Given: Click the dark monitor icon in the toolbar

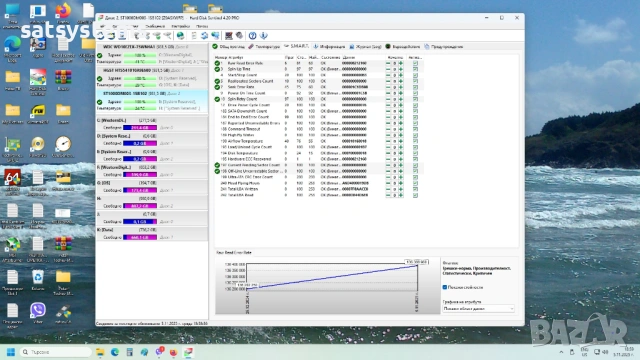Looking at the screenshot, I should pyautogui.click(x=229, y=36).
